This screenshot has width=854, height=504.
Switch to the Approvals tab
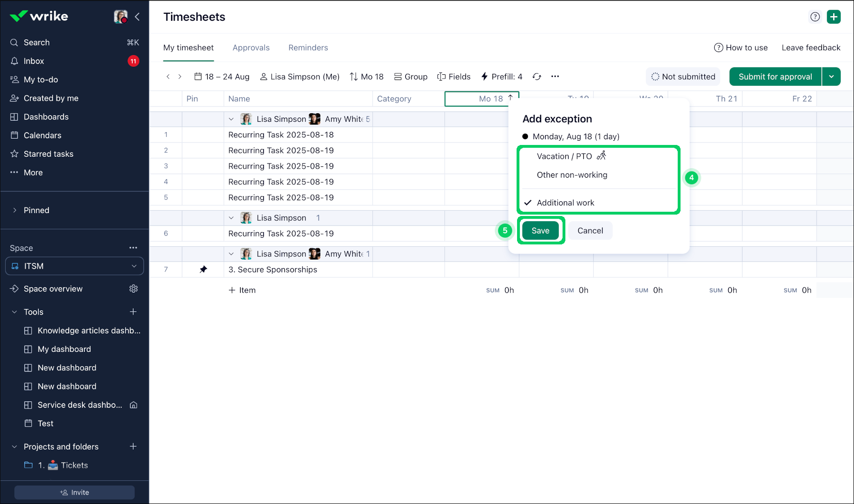[x=251, y=48]
